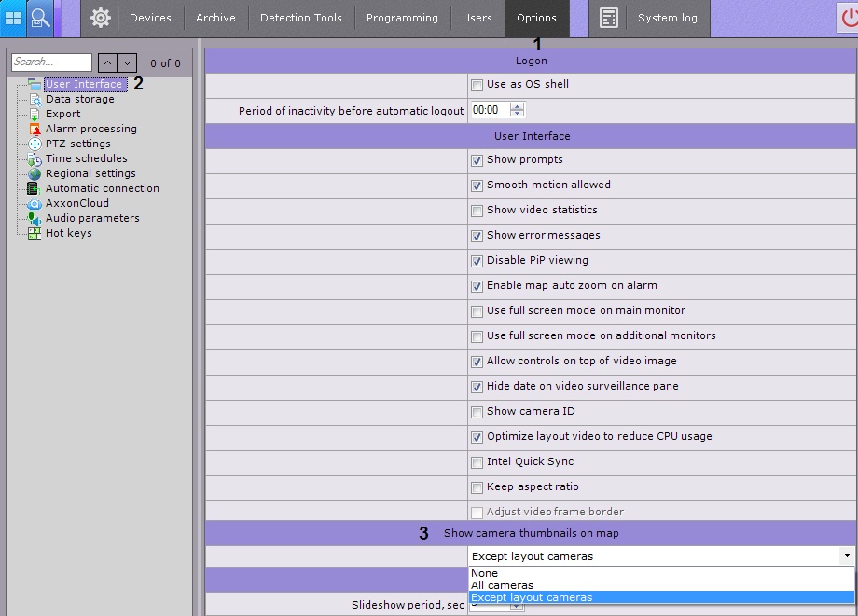The width and height of the screenshot is (858, 616).
Task: Click the System log document icon
Action: (x=609, y=18)
